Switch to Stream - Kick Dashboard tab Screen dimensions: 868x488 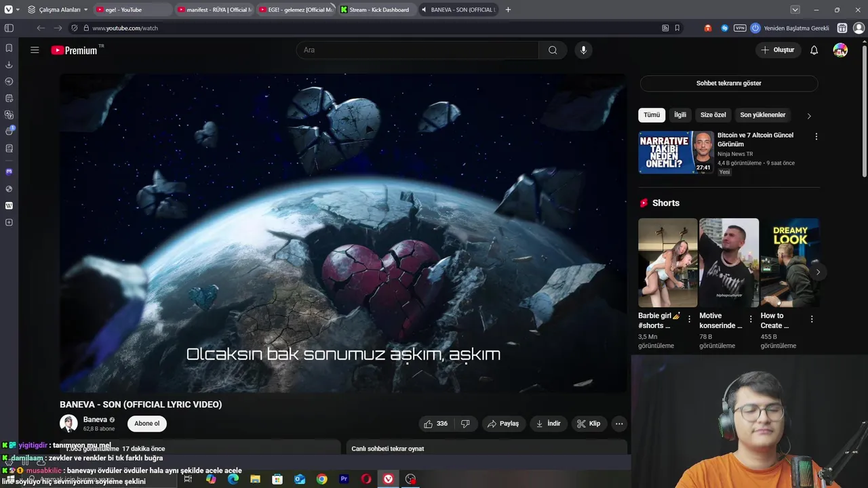pyautogui.click(x=376, y=9)
